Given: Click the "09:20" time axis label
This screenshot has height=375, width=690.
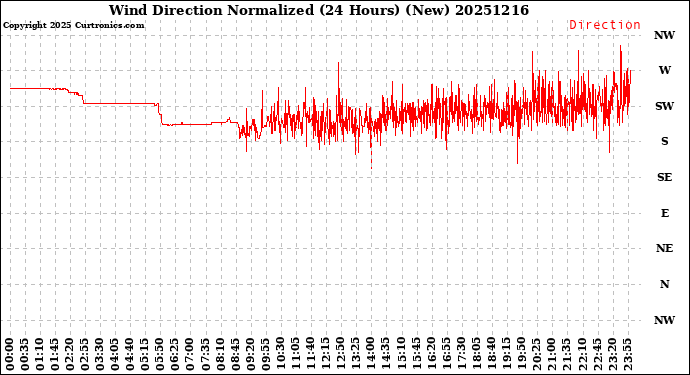Looking at the screenshot, I should [x=250, y=355].
